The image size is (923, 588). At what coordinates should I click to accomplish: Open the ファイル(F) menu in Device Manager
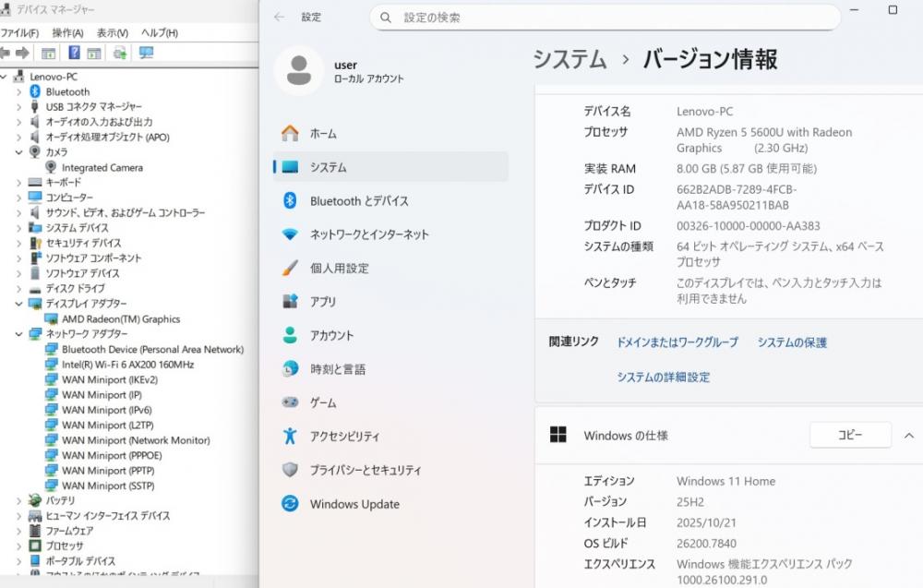(19, 33)
